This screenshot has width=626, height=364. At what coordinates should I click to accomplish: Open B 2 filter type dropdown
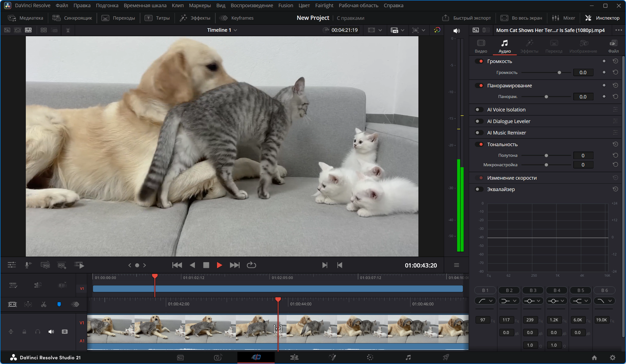click(509, 301)
